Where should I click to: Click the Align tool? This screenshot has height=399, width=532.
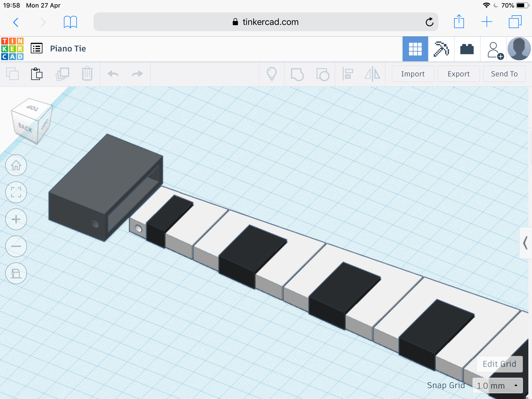tap(348, 74)
